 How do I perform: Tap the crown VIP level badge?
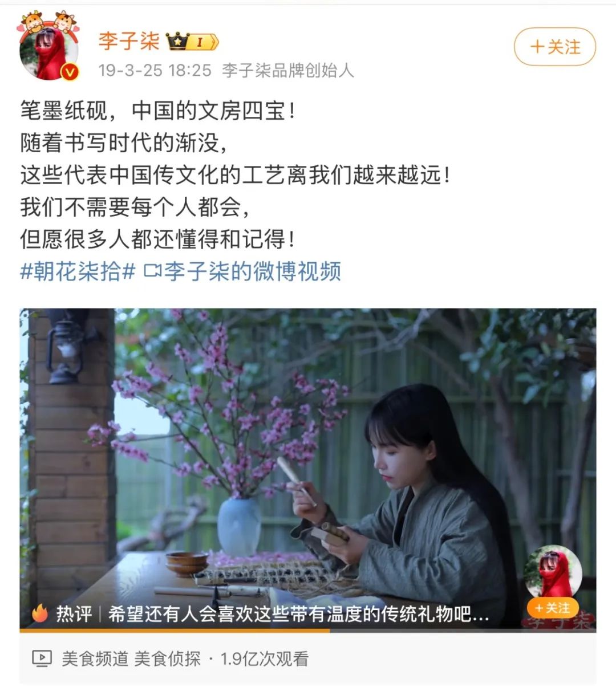193,42
